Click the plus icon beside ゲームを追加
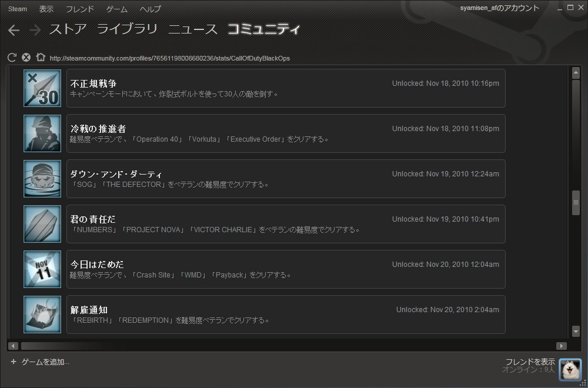 14,362
